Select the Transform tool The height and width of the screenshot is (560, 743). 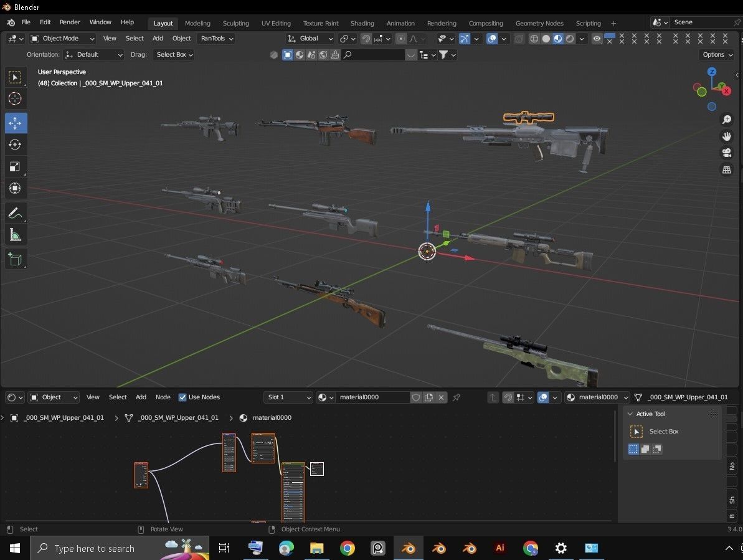pos(16,188)
